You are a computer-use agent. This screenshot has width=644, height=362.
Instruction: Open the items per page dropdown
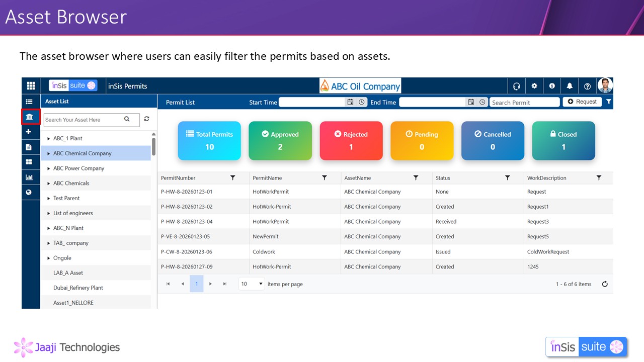click(252, 284)
